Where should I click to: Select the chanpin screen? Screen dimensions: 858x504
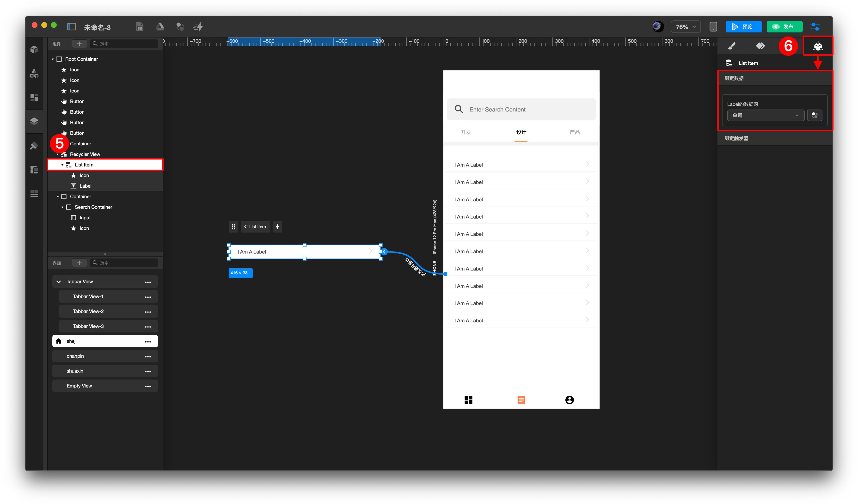[x=105, y=356]
